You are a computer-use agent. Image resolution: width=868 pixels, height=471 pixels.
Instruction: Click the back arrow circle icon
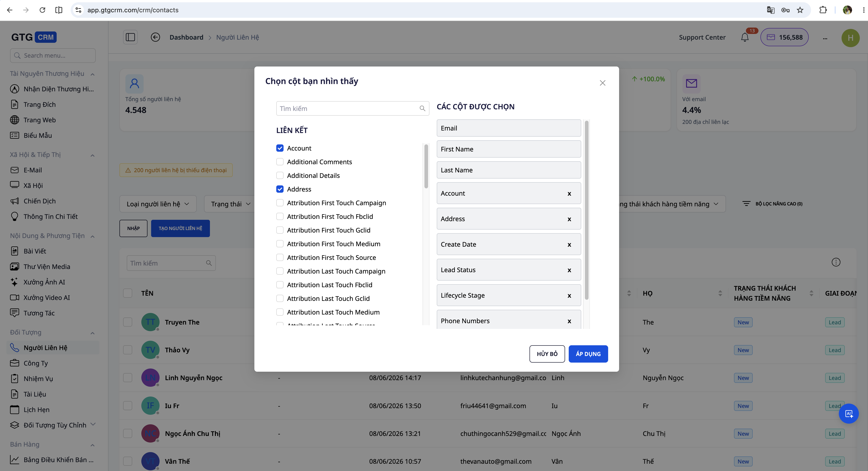click(155, 37)
